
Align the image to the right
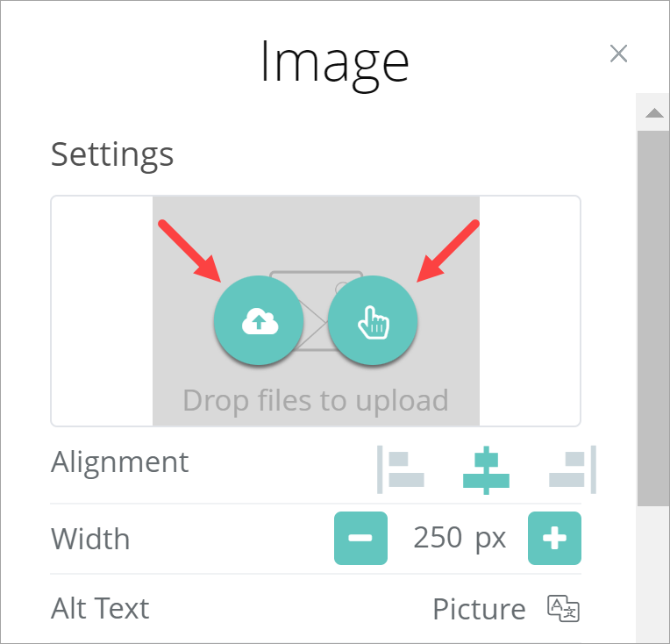[x=572, y=469]
